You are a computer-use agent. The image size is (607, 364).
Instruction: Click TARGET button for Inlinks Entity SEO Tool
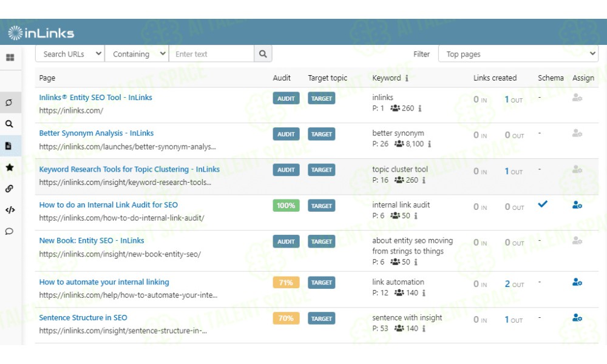point(322,98)
